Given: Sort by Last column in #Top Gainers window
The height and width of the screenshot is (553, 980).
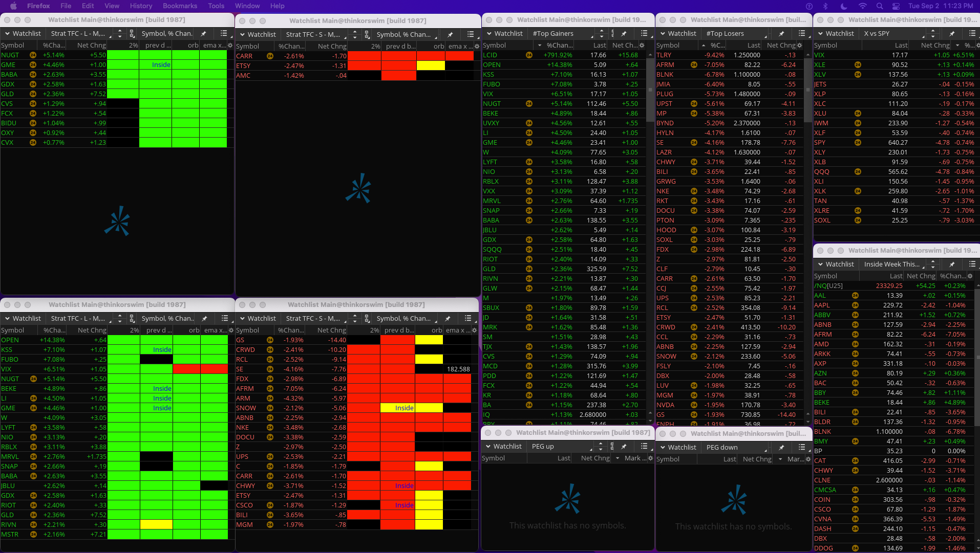Looking at the screenshot, I should (x=591, y=45).
